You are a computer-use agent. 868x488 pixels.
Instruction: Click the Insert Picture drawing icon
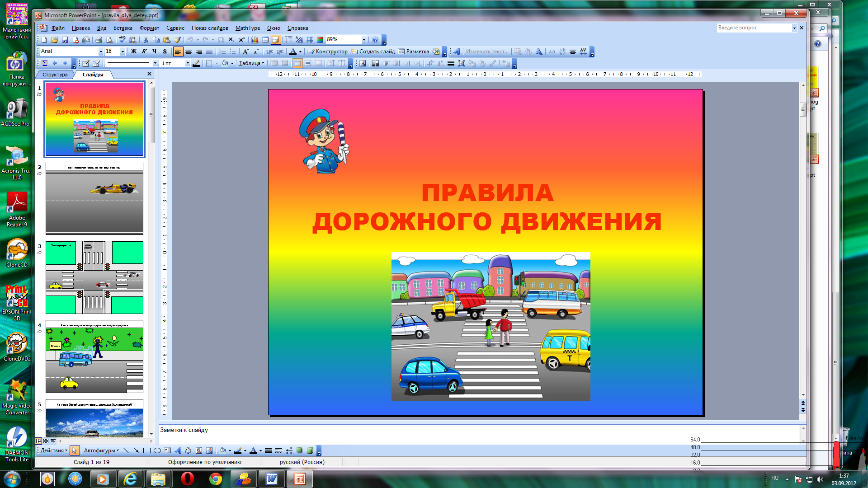click(x=209, y=450)
